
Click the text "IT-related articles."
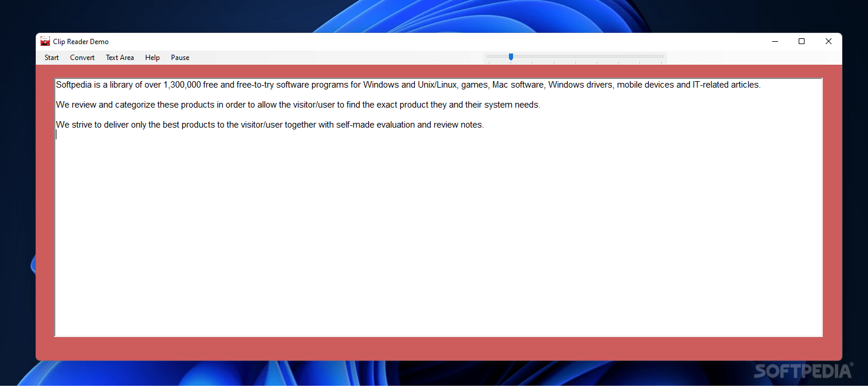[727, 85]
